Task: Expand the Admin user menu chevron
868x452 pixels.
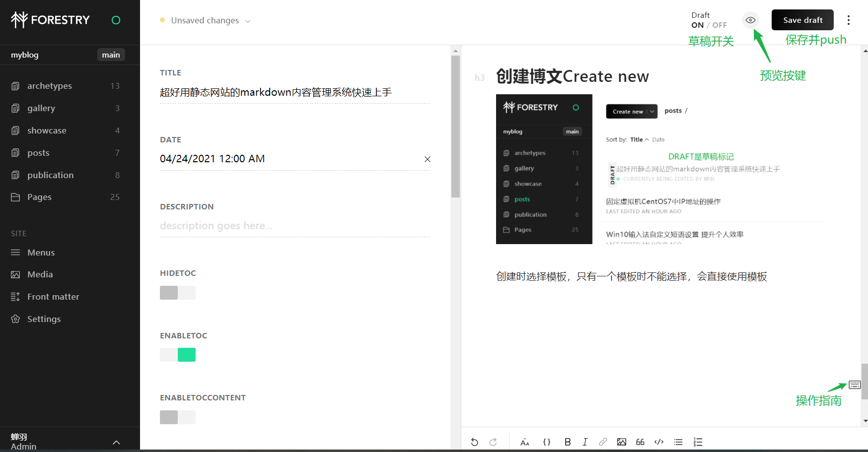Action: (116, 442)
